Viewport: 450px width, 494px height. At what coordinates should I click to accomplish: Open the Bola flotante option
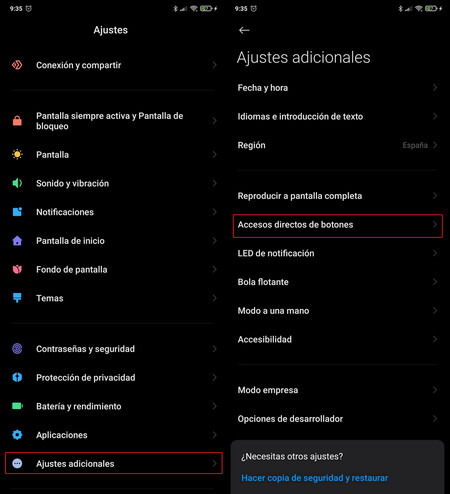click(337, 282)
